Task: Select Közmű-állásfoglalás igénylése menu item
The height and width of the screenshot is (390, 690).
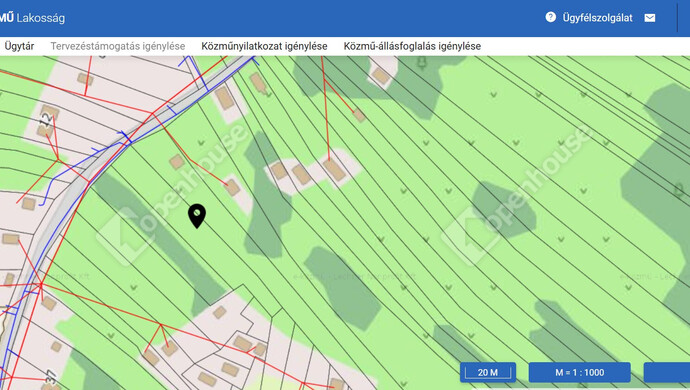Action: pos(412,46)
